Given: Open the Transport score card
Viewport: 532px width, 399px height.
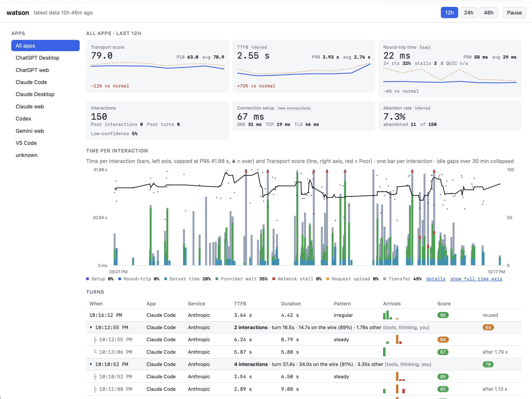Looking at the screenshot, I should [x=158, y=66].
